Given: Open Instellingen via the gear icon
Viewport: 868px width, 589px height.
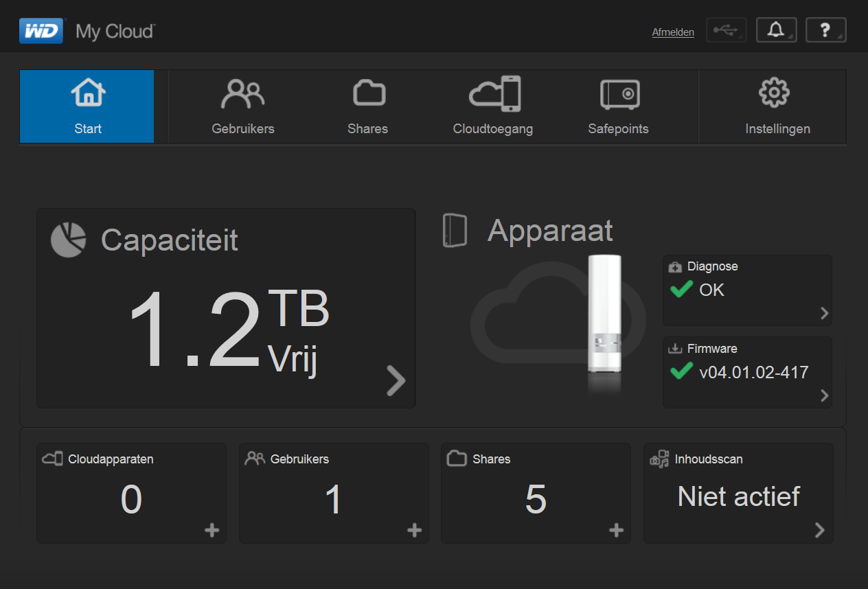Looking at the screenshot, I should (775, 91).
